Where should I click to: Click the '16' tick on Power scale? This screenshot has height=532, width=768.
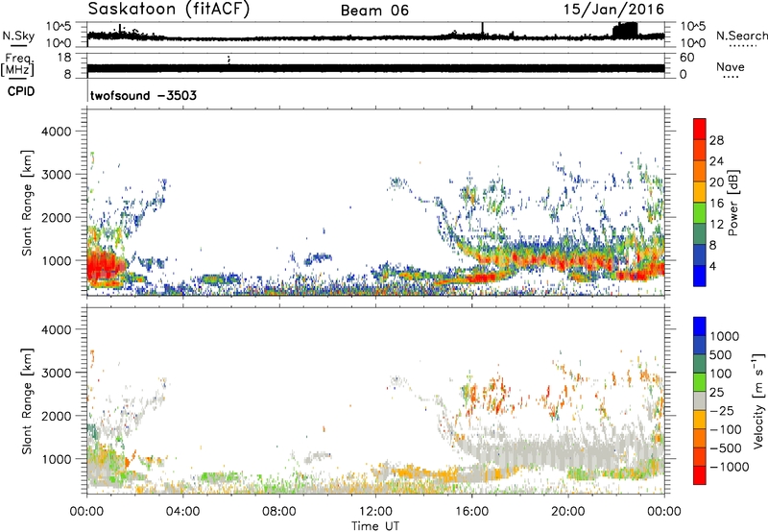click(x=716, y=204)
